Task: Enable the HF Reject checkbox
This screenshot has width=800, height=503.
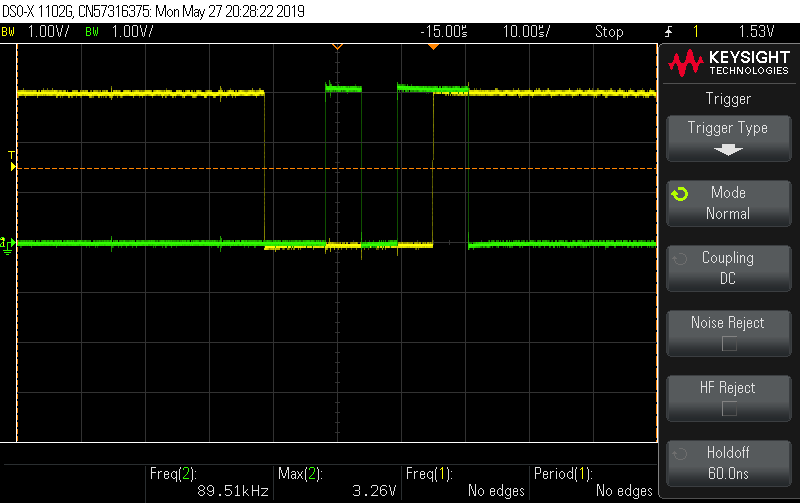Action: click(x=729, y=409)
